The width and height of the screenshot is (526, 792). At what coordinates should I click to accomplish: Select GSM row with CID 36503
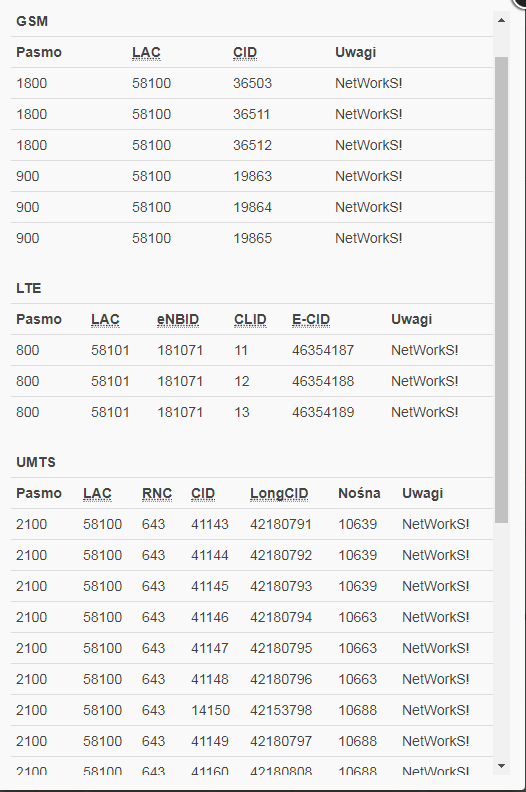(252, 83)
